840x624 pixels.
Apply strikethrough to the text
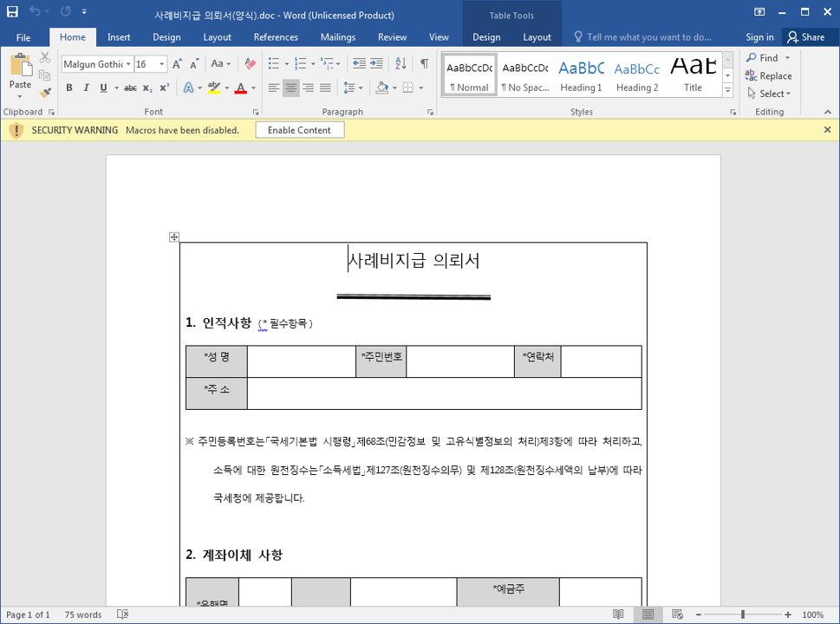click(x=130, y=88)
